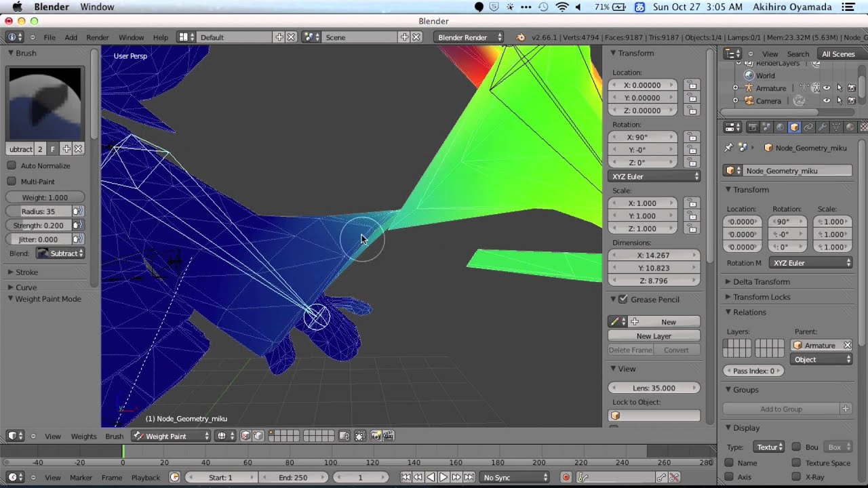Open the Weight Paint mode dropdown

tap(171, 436)
